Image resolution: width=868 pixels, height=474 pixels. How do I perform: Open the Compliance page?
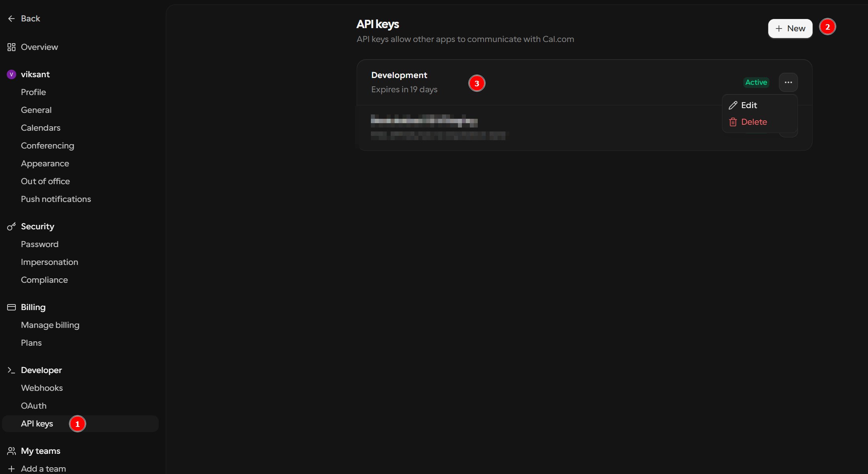point(44,280)
